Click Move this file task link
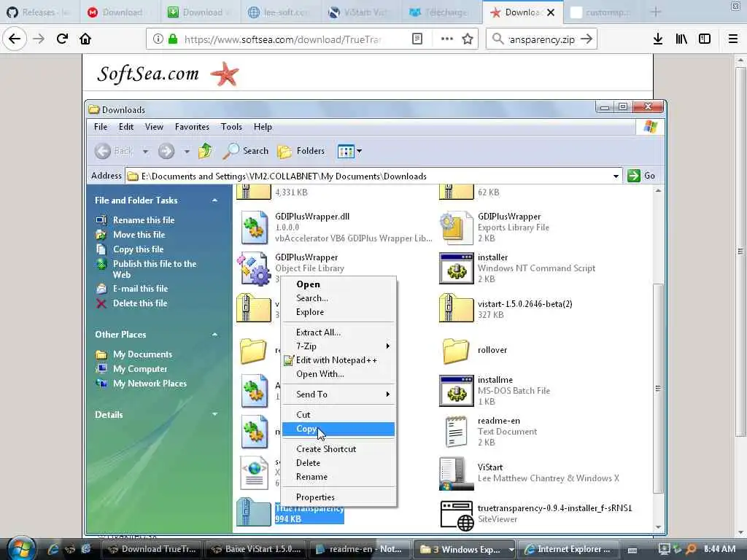Viewport: 747px width, 560px height. (x=139, y=235)
